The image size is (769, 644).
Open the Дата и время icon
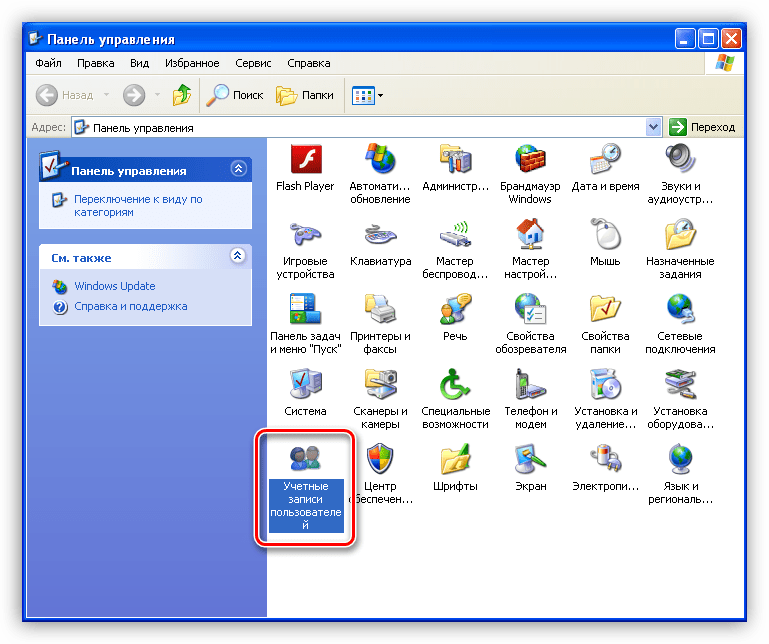pos(605,160)
